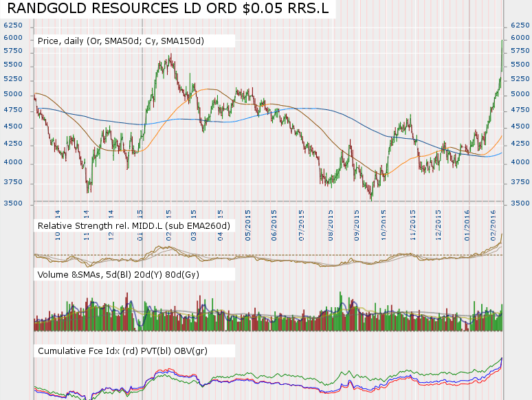
Task: Select the Price, daily panel label
Action: click(x=121, y=41)
